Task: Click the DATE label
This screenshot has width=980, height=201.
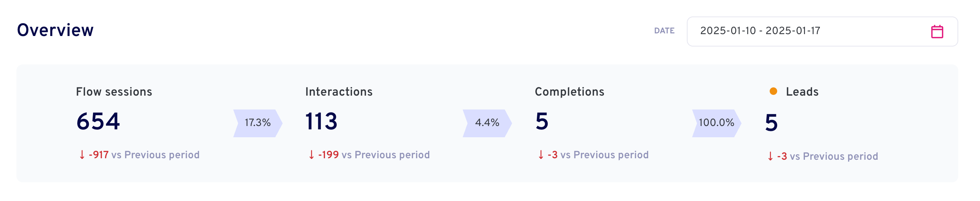Action: tap(664, 31)
